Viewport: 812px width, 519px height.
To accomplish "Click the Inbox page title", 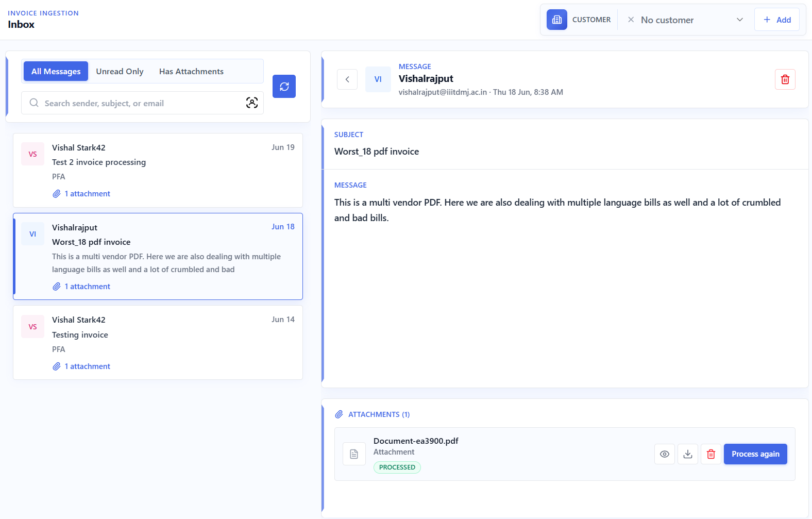I will [x=21, y=24].
